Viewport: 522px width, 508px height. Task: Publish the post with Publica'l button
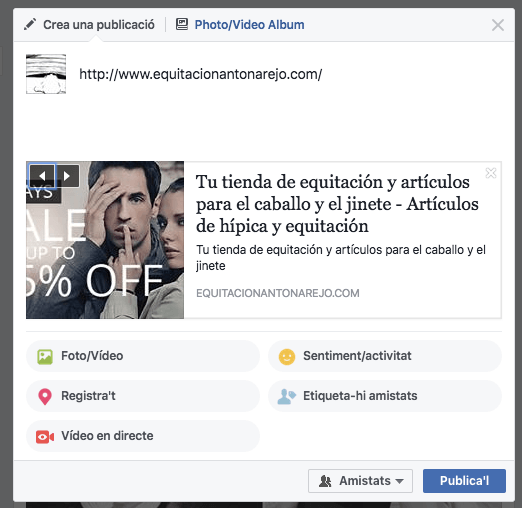pos(464,481)
